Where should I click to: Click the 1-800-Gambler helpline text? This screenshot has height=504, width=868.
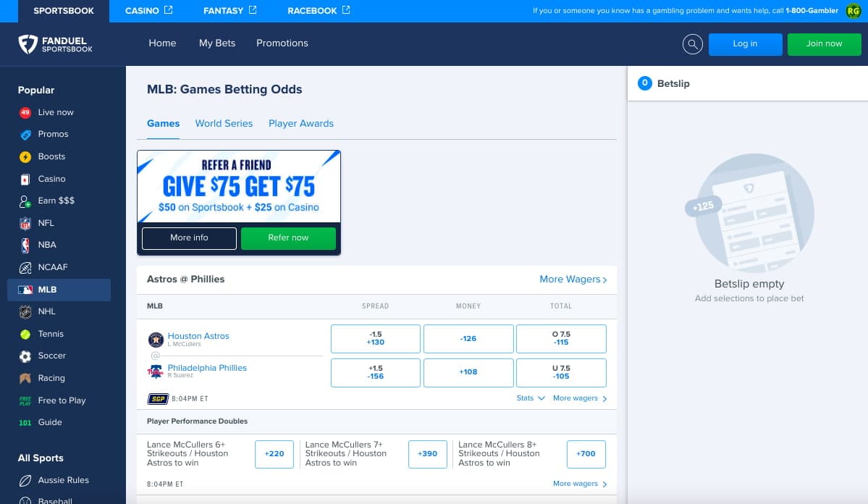pos(812,11)
